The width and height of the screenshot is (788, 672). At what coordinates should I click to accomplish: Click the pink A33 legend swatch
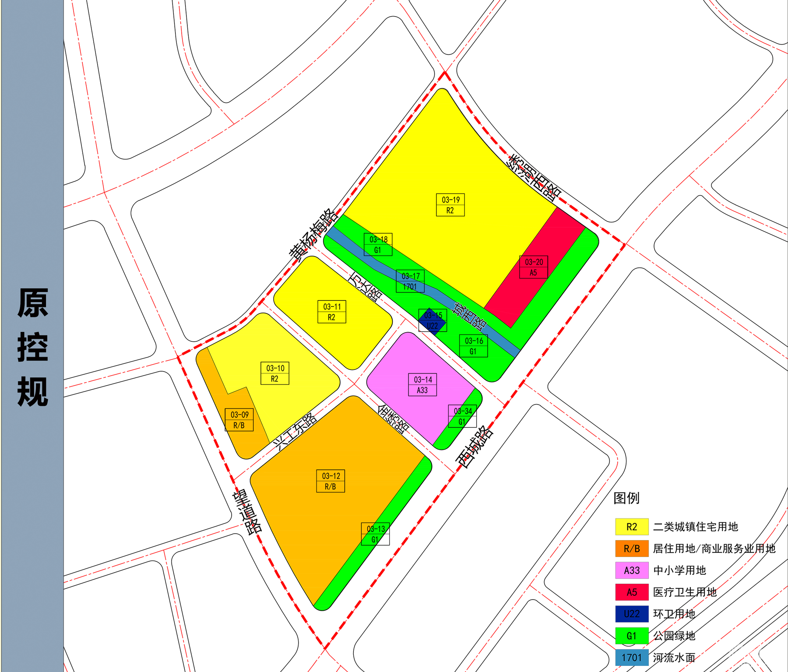631,570
